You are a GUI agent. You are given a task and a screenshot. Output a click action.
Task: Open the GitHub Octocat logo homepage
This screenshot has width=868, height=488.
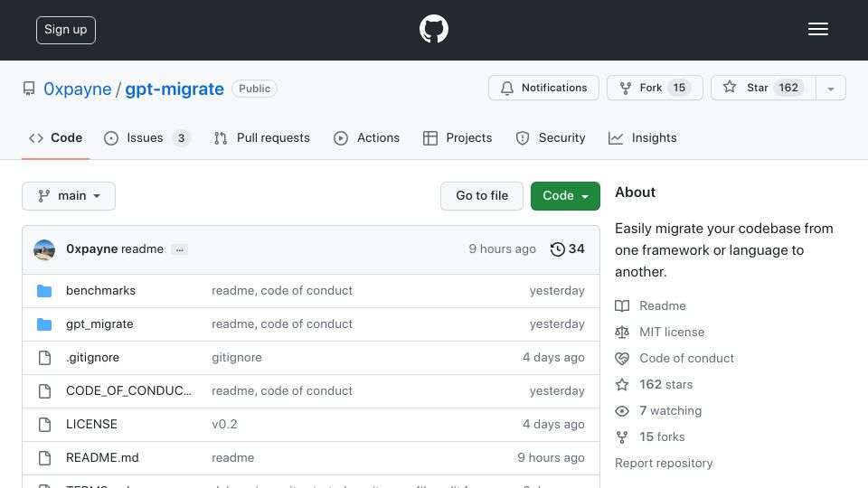coord(433,29)
